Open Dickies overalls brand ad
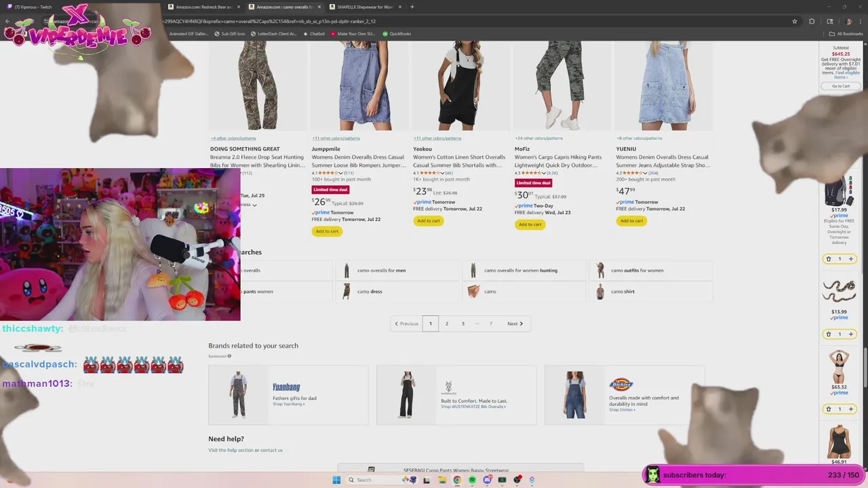The height and width of the screenshot is (488, 868). click(x=625, y=395)
